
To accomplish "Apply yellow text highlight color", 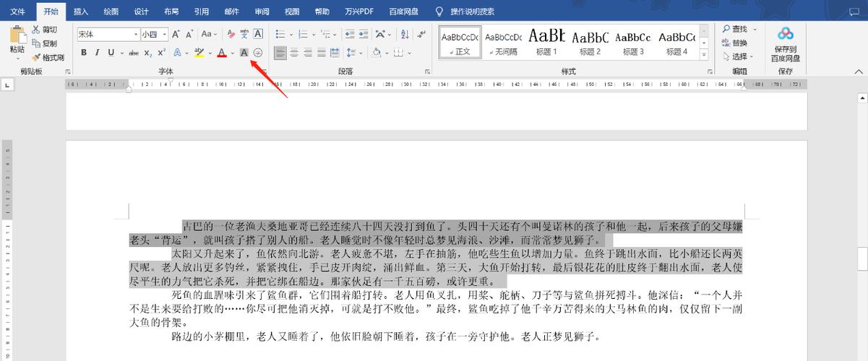I will click(199, 53).
